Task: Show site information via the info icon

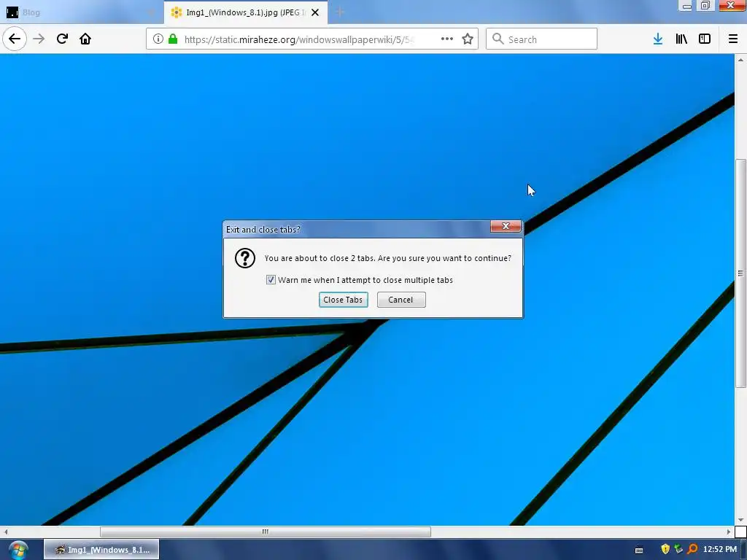Action: 158,39
